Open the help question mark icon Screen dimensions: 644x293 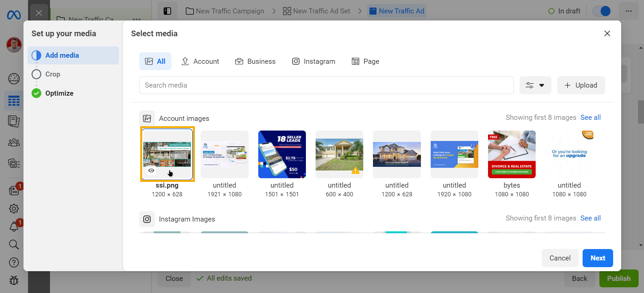(14, 262)
